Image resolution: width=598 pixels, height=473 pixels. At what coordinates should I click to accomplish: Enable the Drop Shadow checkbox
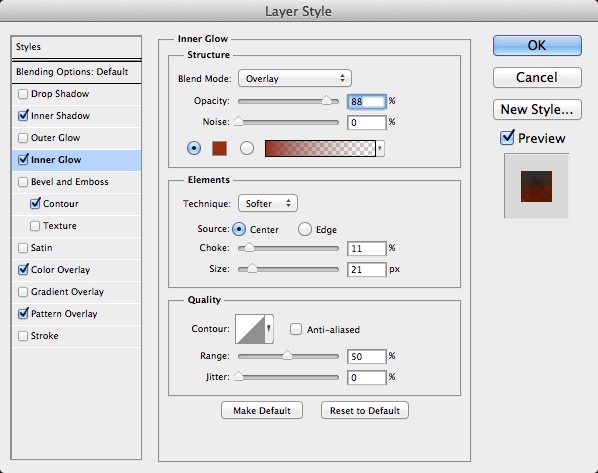[23, 94]
